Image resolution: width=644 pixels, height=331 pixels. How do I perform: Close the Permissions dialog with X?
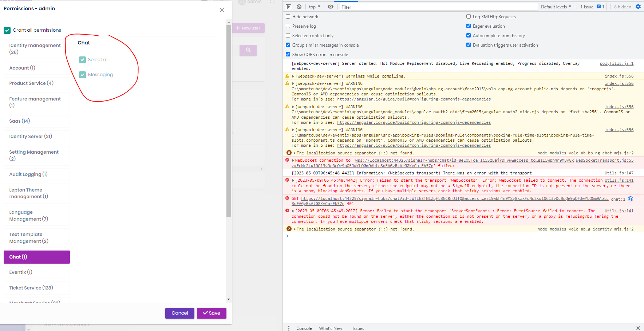[x=222, y=10]
